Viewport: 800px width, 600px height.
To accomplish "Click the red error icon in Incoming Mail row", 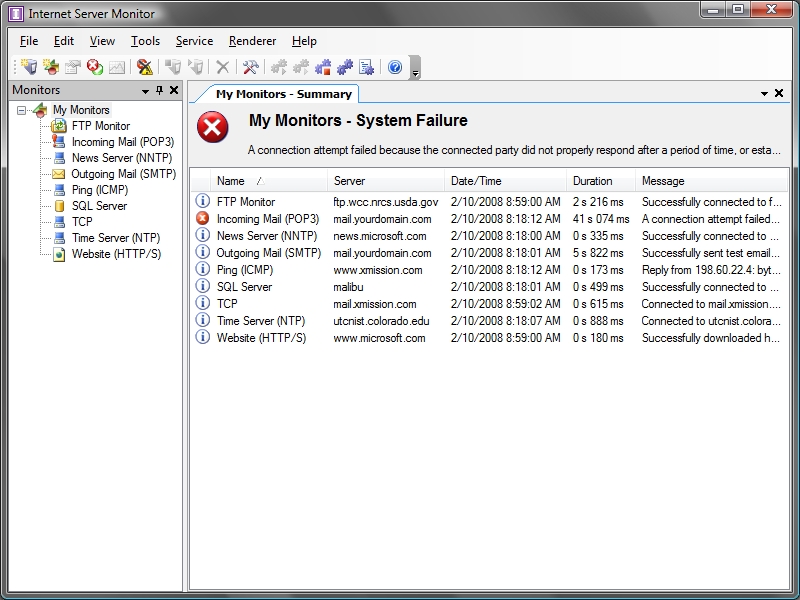I will tap(203, 219).
